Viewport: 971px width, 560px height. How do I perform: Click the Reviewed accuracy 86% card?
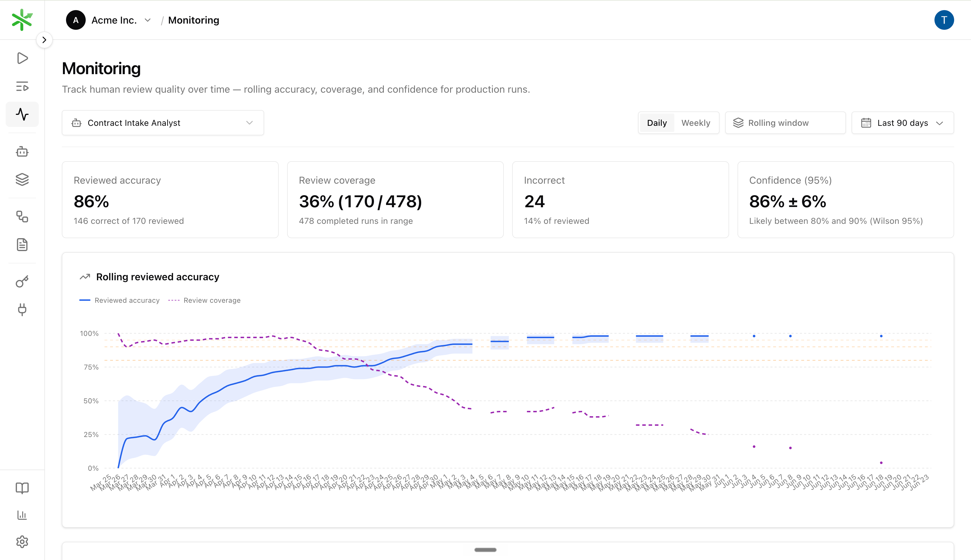click(x=170, y=200)
